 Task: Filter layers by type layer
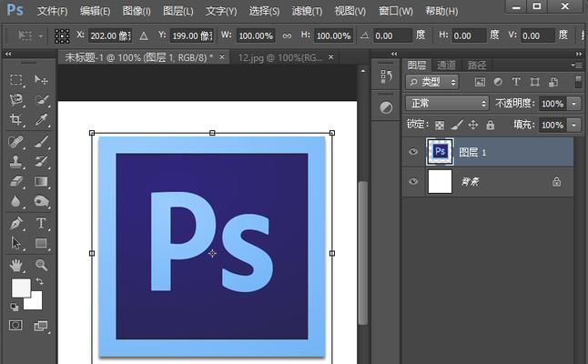pyautogui.click(x=516, y=82)
